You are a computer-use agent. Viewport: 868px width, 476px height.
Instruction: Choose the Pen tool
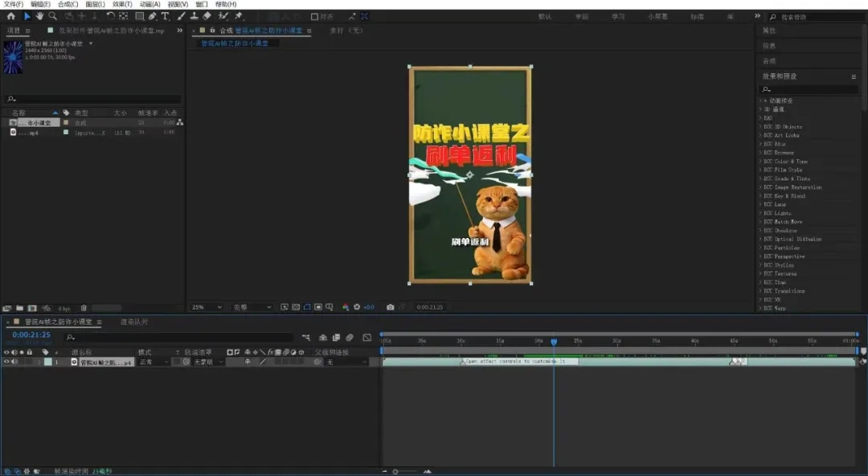(x=152, y=16)
